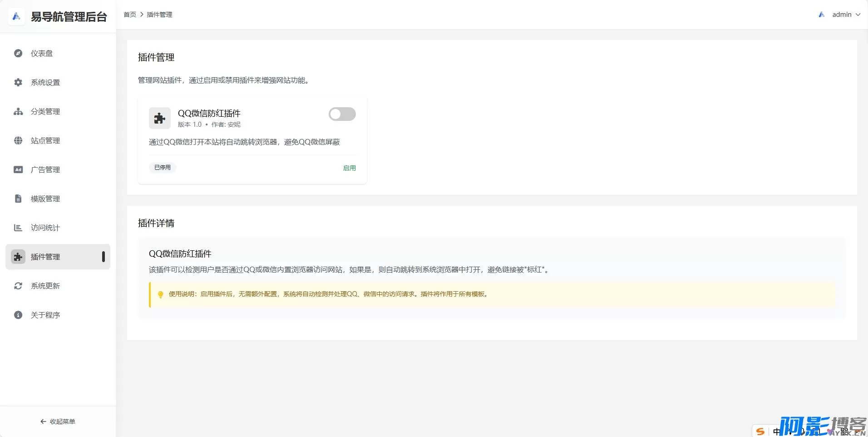Click the 已停用 status badge
Image resolution: width=868 pixels, height=437 pixels.
coord(162,168)
